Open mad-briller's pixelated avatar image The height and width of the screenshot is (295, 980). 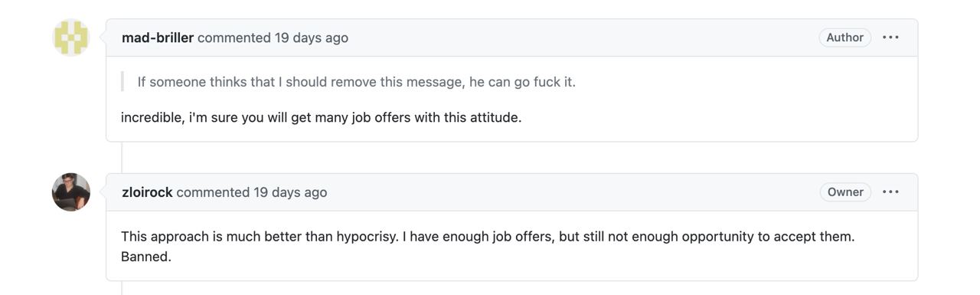[70, 38]
